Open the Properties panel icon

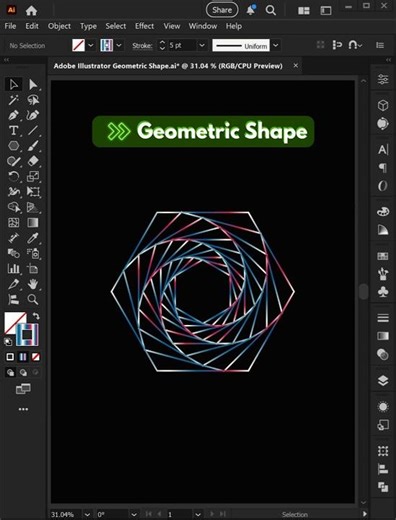383,79
